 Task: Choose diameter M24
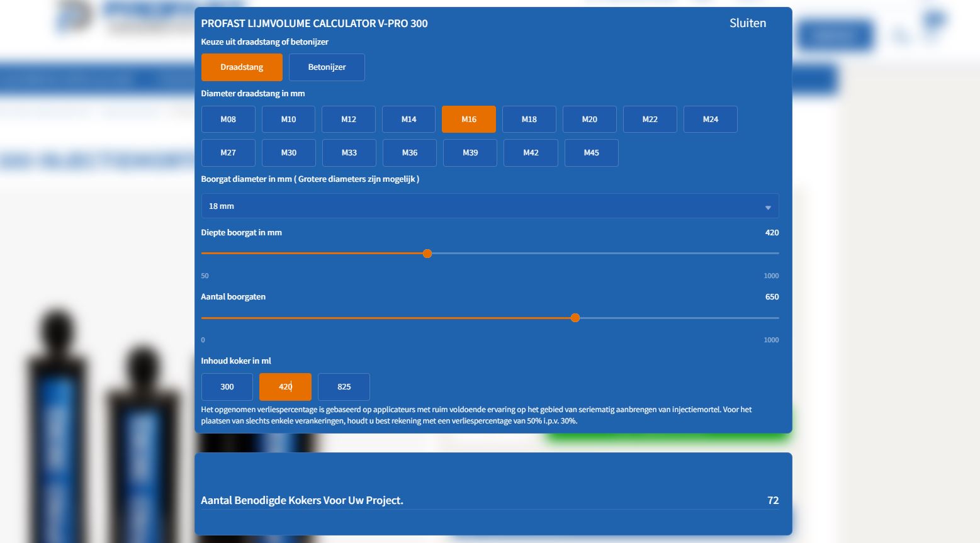711,120
